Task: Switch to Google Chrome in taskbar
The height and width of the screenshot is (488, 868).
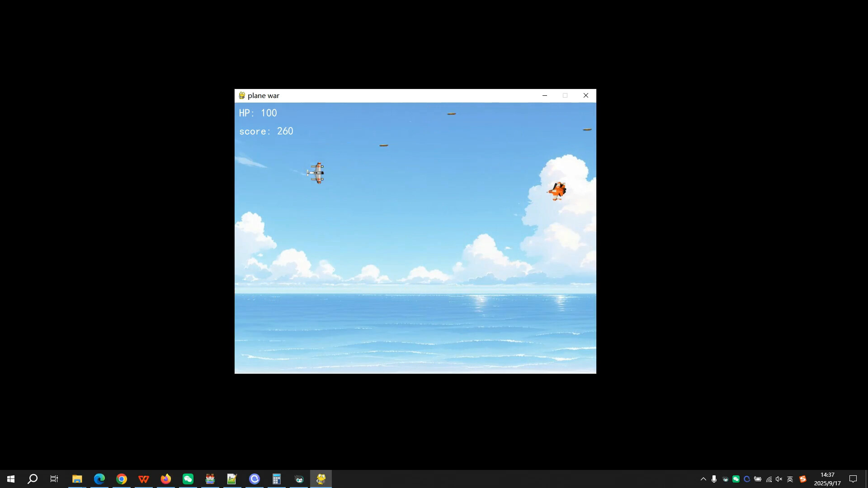Action: point(122,479)
